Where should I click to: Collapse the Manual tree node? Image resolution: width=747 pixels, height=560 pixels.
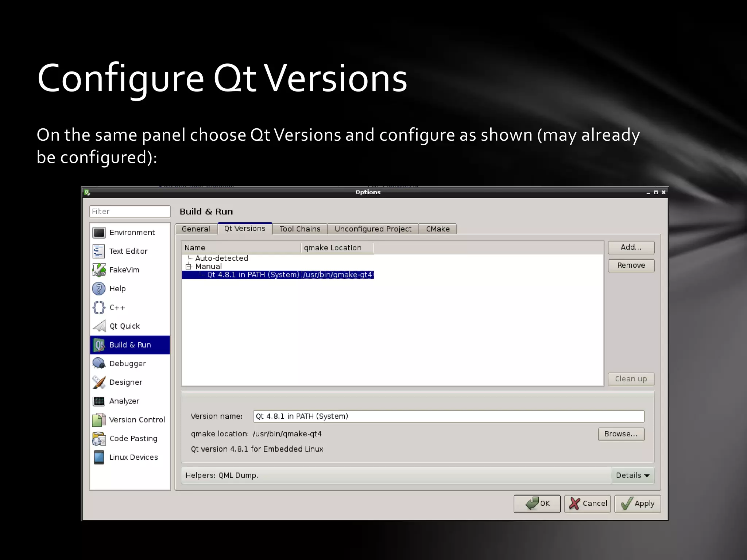tap(188, 267)
